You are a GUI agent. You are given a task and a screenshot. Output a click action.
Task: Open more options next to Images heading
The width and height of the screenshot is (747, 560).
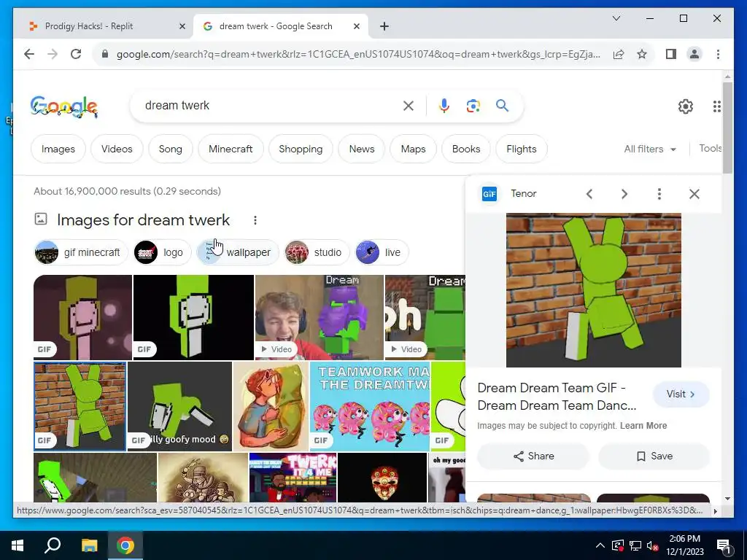pos(255,220)
